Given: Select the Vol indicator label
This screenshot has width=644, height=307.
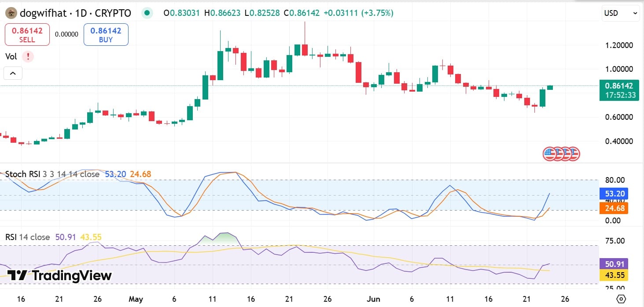Looking at the screenshot, I should [11, 56].
